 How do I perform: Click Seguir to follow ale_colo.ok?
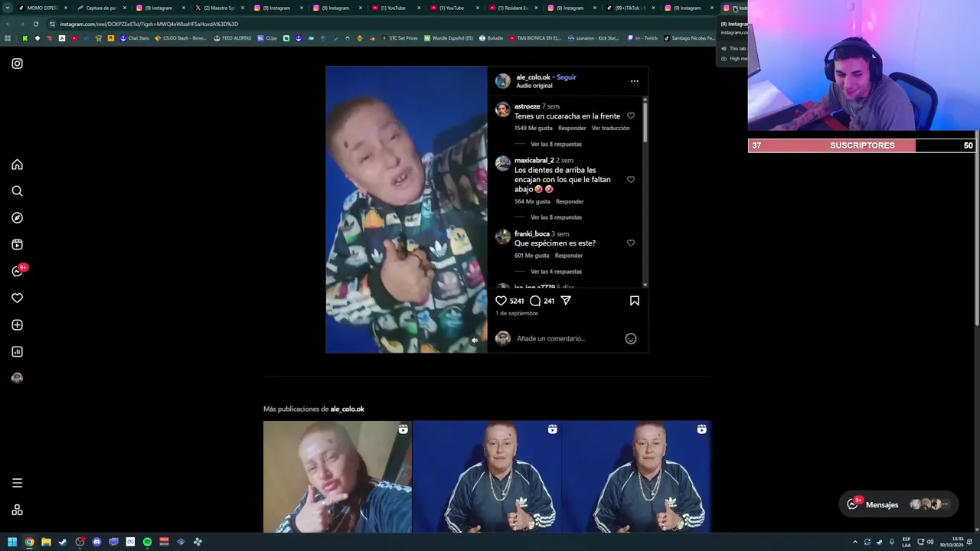(x=567, y=77)
